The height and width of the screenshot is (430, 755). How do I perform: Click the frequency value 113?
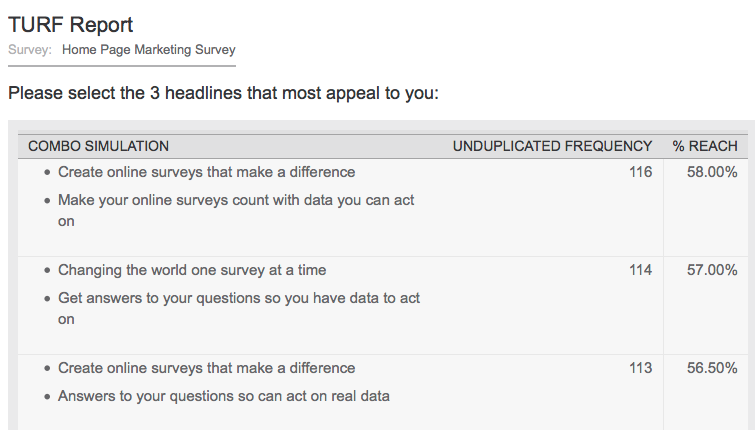pos(640,368)
